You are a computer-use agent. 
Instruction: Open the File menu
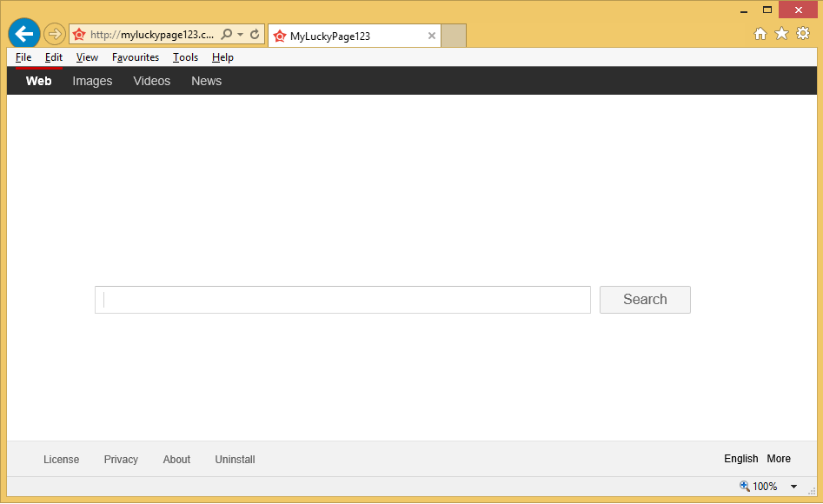[23, 57]
